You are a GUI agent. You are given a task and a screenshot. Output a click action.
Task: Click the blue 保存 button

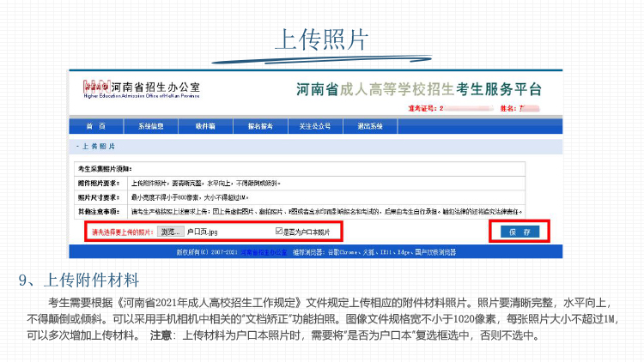[519, 232]
